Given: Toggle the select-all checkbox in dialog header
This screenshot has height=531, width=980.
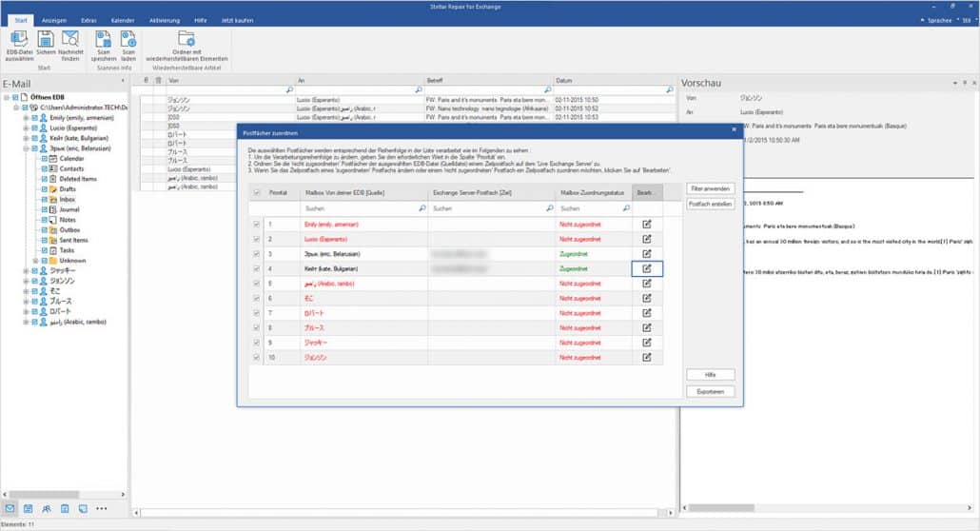Looking at the screenshot, I should (x=253, y=192).
